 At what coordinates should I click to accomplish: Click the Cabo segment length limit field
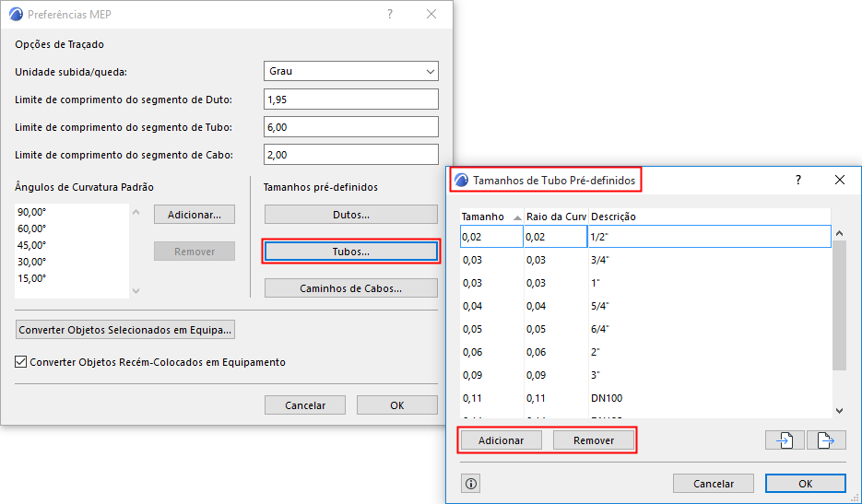click(350, 155)
